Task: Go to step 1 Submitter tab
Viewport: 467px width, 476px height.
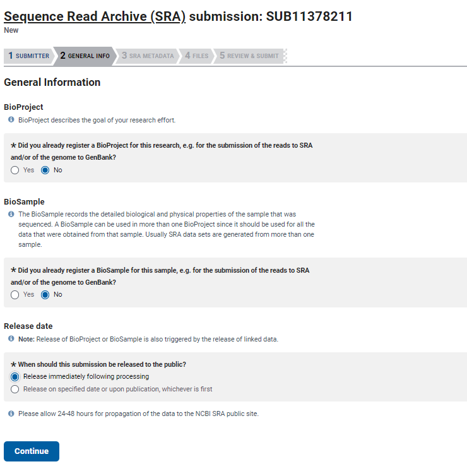Action: click(x=29, y=56)
